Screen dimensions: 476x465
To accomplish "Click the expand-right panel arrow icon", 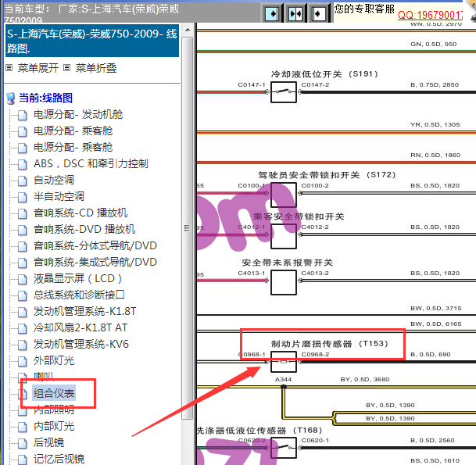I will [x=272, y=13].
